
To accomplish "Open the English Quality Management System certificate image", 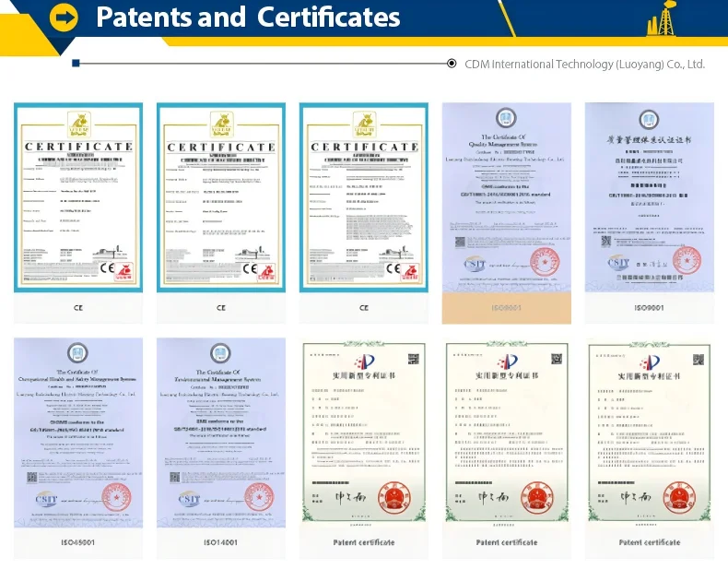I will point(507,197).
